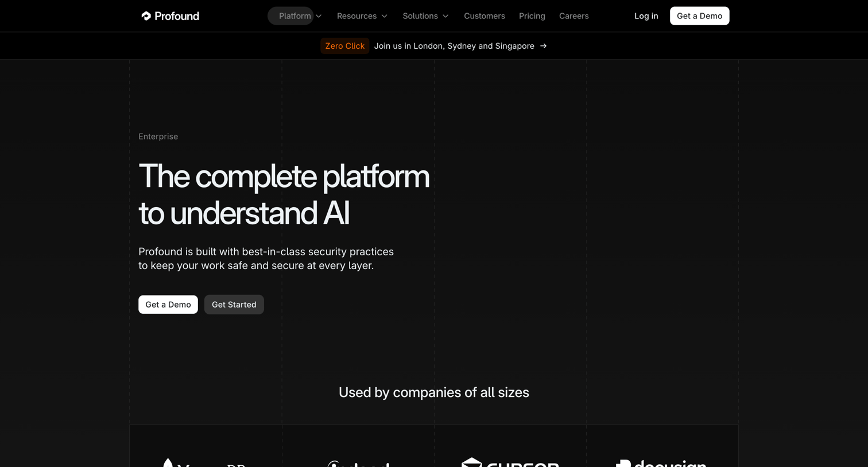868x467 pixels.
Task: Click the Docusign logo icon
Action: pos(623,463)
